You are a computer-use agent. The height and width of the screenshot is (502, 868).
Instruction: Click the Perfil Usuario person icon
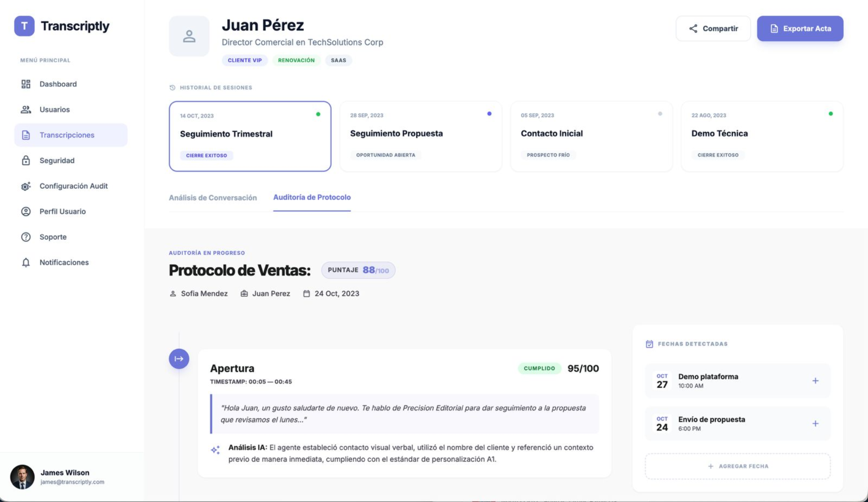click(x=26, y=212)
